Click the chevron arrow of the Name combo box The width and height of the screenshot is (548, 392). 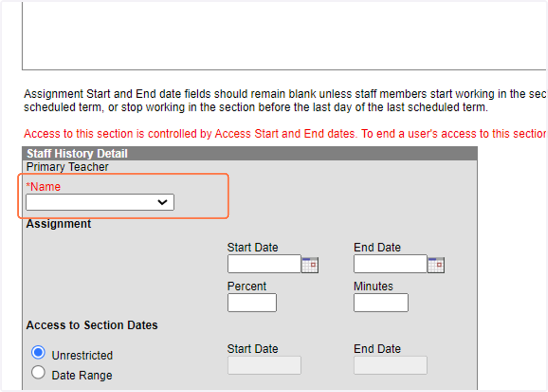point(162,202)
